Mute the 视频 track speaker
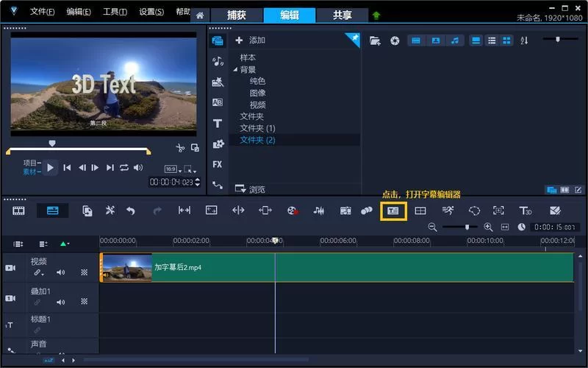This screenshot has height=368, width=588. (61, 272)
